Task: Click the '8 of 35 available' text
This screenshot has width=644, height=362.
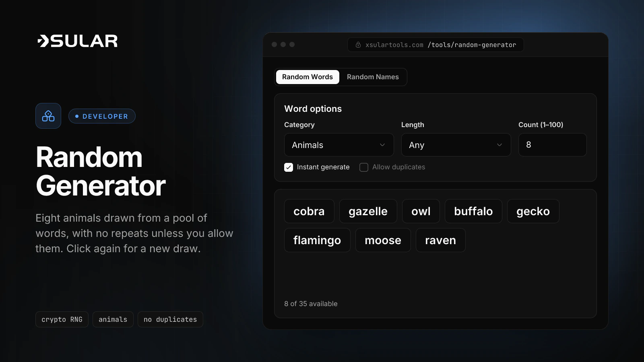Action: [x=311, y=304]
